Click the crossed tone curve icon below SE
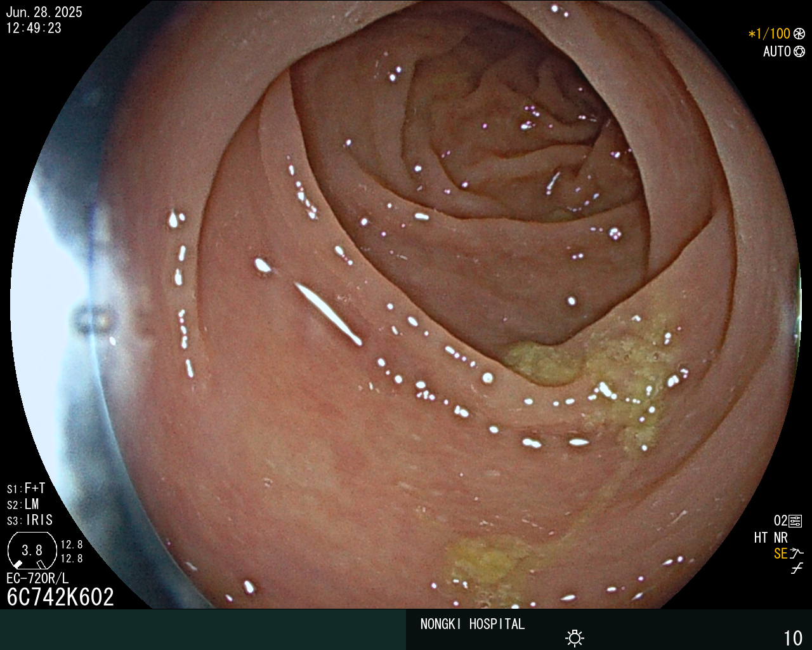Image resolution: width=812 pixels, height=650 pixels. tap(797, 569)
